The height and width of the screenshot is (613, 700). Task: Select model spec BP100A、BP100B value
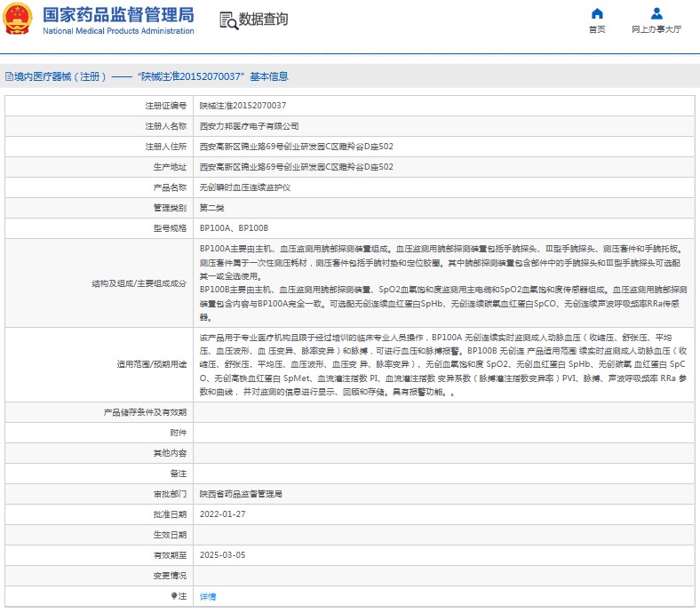point(234,228)
